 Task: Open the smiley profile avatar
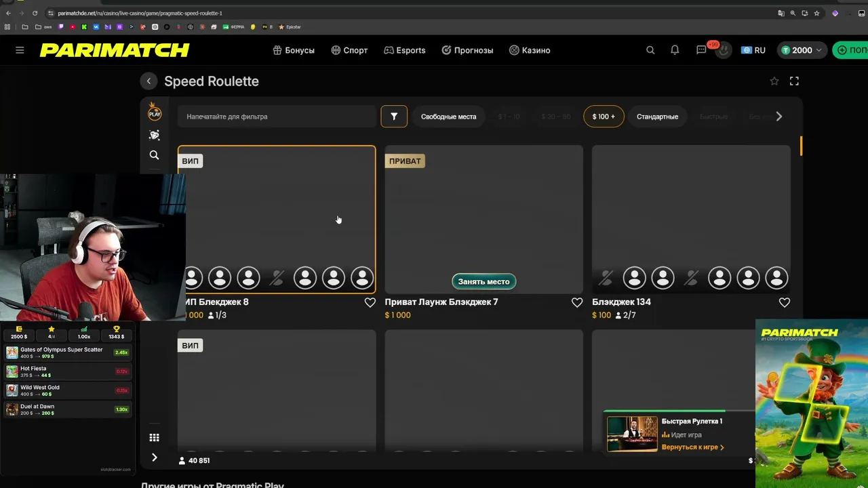tap(724, 50)
